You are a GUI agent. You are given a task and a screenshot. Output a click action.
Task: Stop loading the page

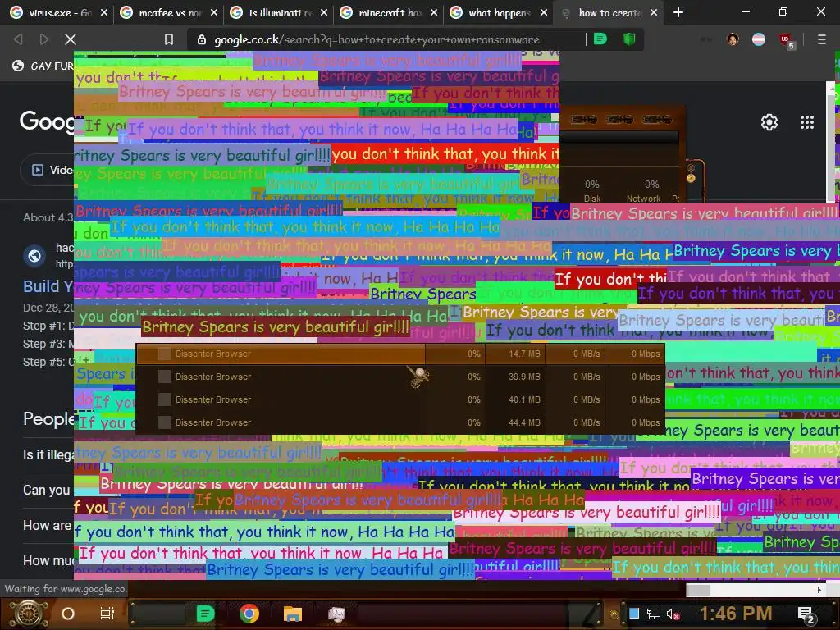pos(71,39)
